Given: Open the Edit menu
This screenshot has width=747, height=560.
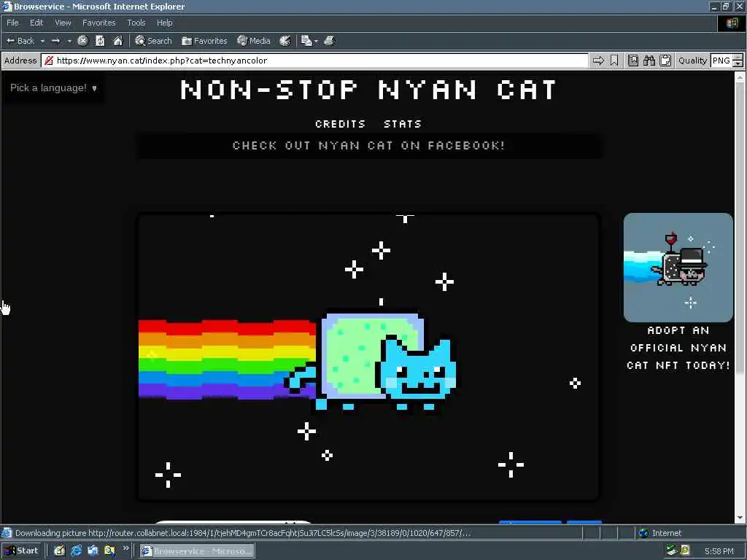Looking at the screenshot, I should pos(36,23).
